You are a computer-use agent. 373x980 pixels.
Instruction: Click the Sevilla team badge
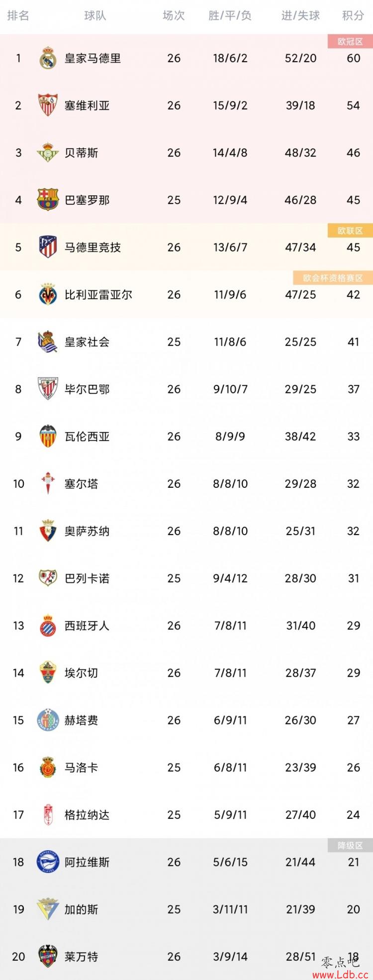coord(48,105)
